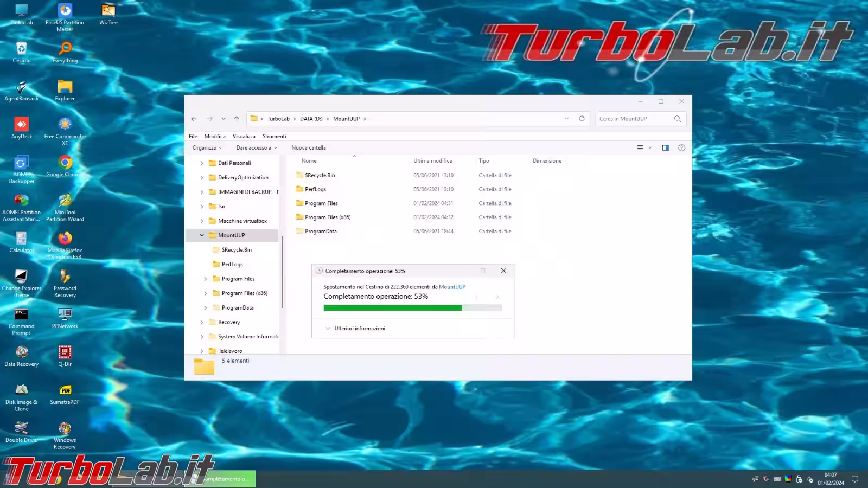The height and width of the screenshot is (488, 868).
Task: Collapse the MountUUP tree node
Action: click(202, 235)
